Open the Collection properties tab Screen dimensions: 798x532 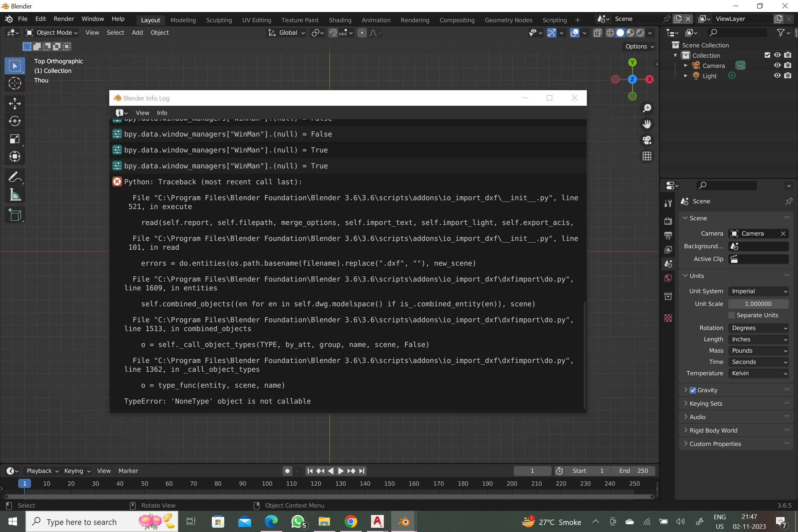coord(668,296)
